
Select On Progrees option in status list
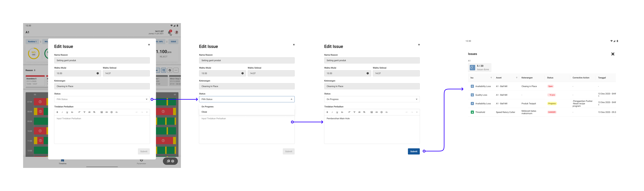click(247, 107)
